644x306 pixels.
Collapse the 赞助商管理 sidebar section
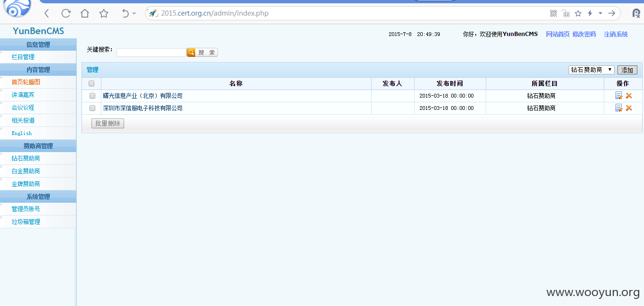(x=38, y=146)
